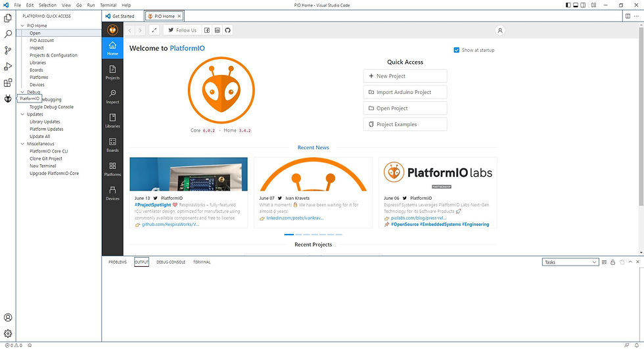The image size is (644, 349).
Task: Open the File menu
Action: tap(18, 5)
